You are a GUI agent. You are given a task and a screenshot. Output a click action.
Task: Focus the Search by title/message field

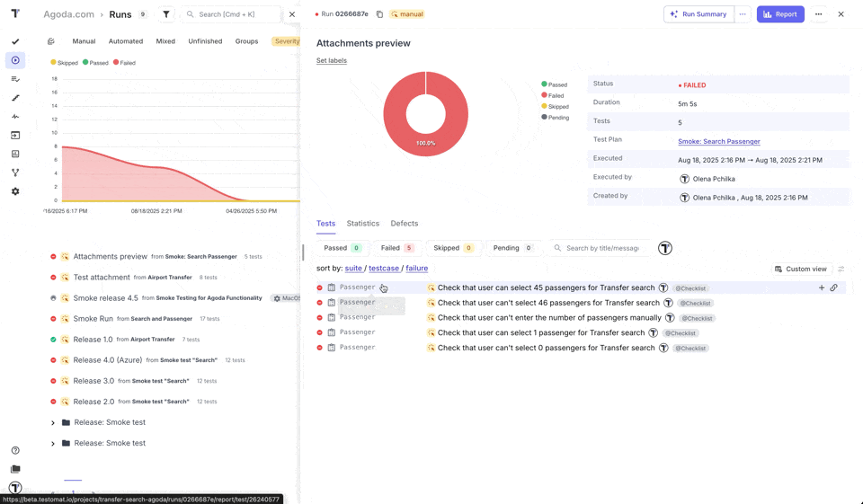[602, 248]
